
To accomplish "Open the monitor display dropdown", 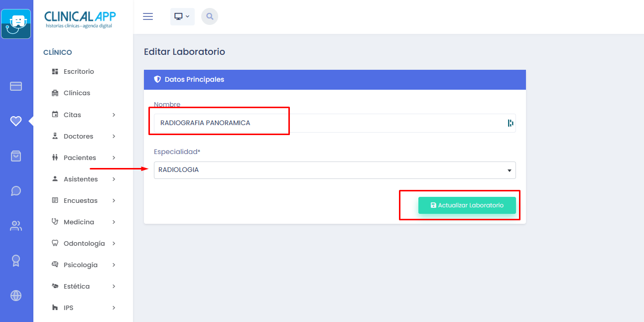I will [x=182, y=16].
